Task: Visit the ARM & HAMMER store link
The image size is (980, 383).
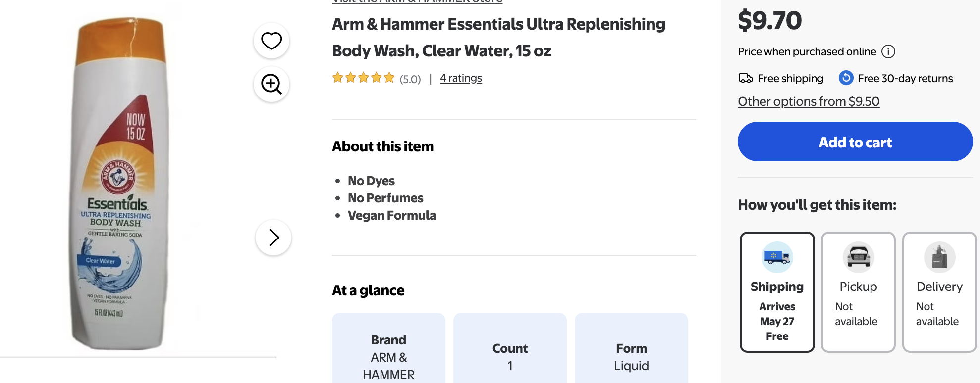Action: [x=417, y=1]
